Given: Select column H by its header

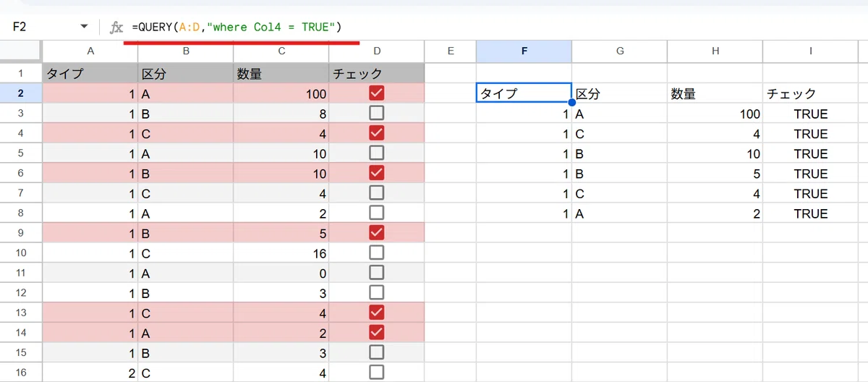Looking at the screenshot, I should 715,51.
